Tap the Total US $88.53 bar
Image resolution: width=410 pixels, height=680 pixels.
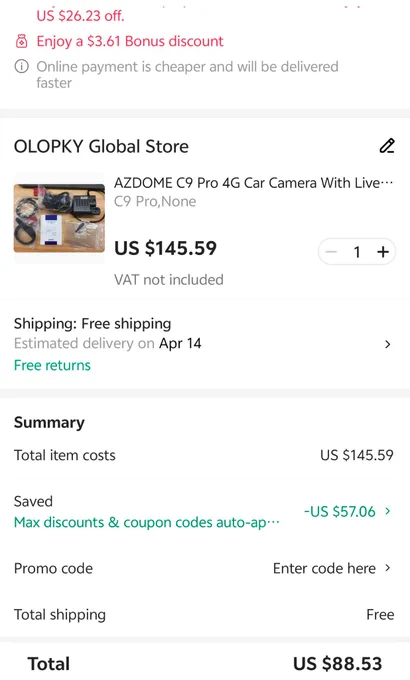205,663
